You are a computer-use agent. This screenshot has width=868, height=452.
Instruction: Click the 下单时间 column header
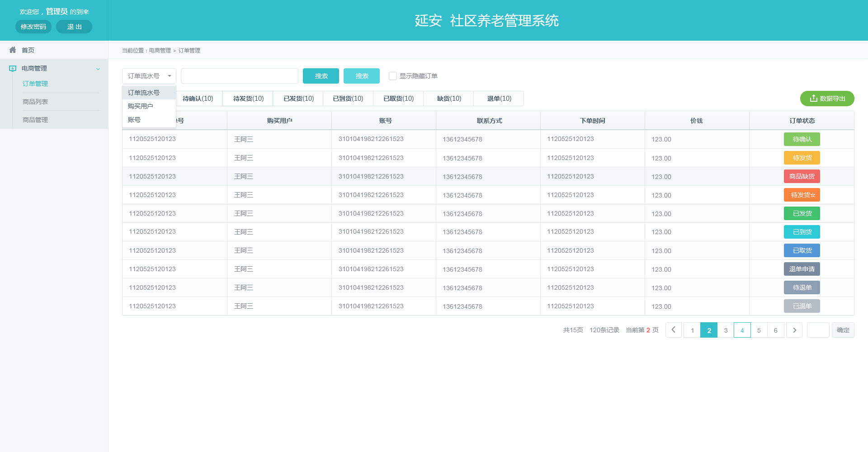point(593,121)
